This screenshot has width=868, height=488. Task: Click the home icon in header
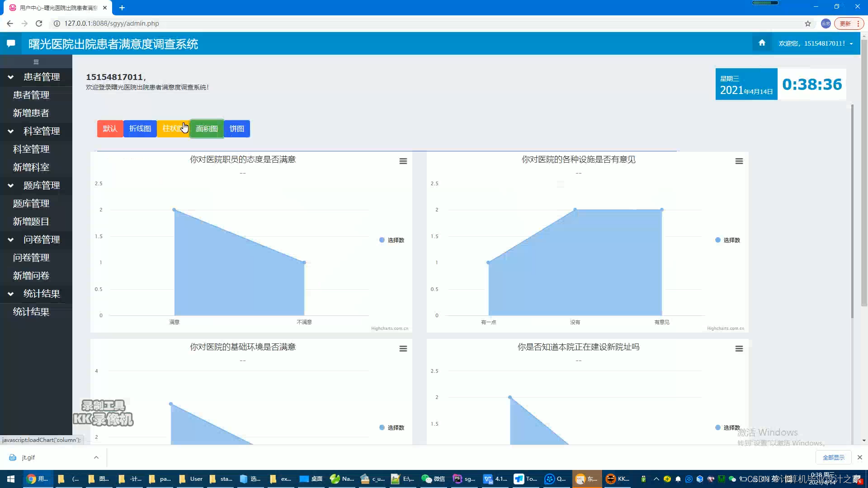tap(762, 43)
